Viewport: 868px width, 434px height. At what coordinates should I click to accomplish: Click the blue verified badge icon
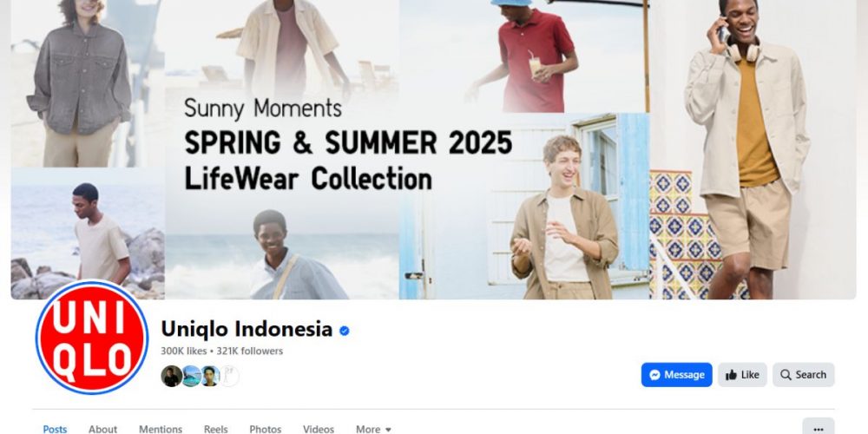click(x=345, y=331)
